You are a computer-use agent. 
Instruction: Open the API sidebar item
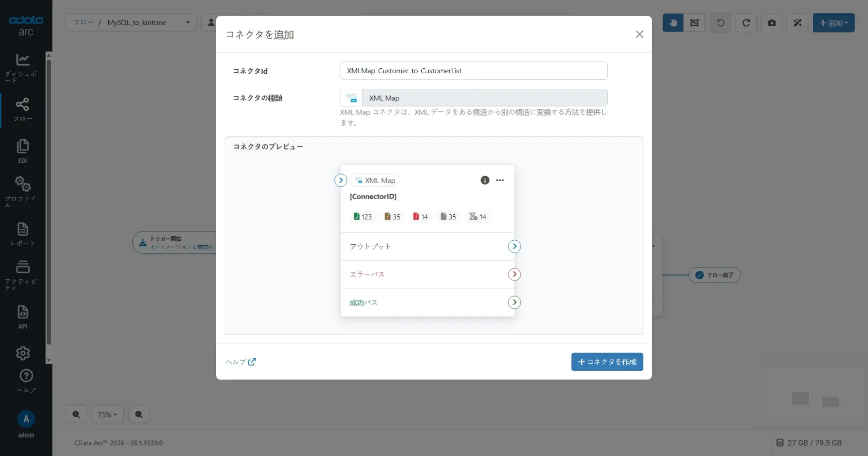(x=23, y=317)
